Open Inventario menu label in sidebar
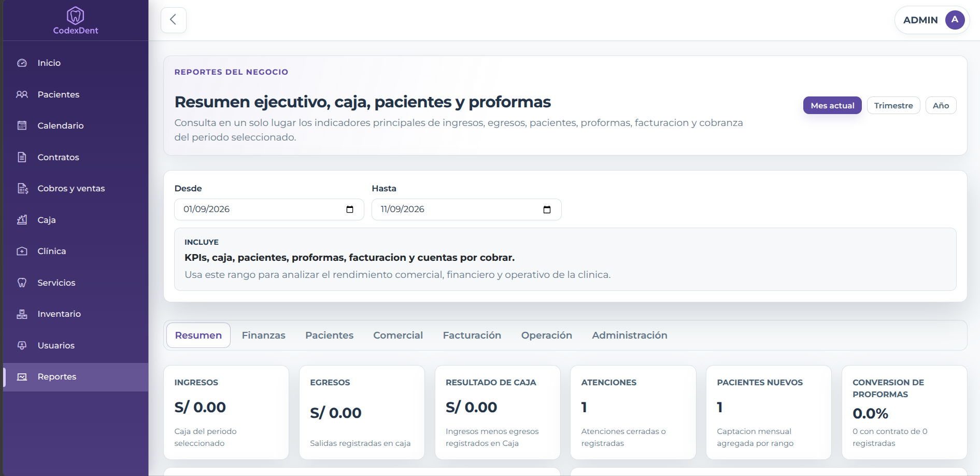980x476 pixels. [x=59, y=314]
